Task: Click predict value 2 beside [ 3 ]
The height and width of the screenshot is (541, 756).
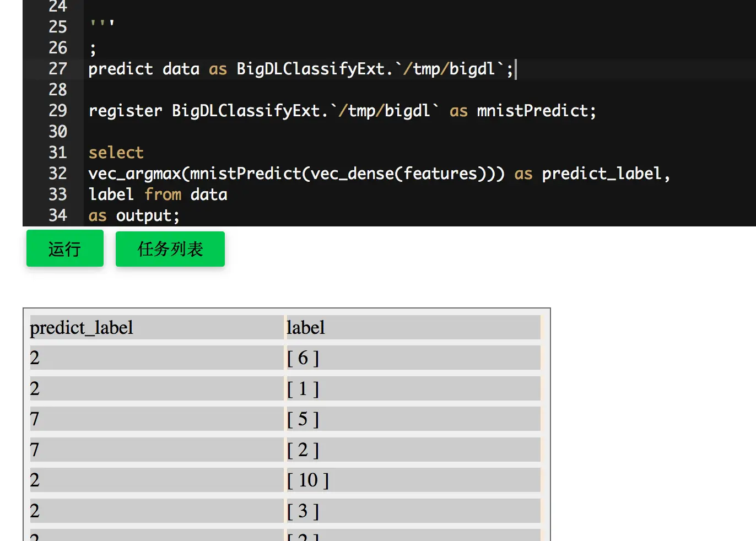Action: pyautogui.click(x=156, y=511)
